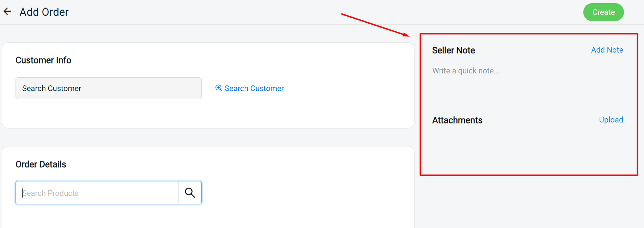644x228 pixels.
Task: Click the Upload link in Attachments
Action: coord(611,120)
